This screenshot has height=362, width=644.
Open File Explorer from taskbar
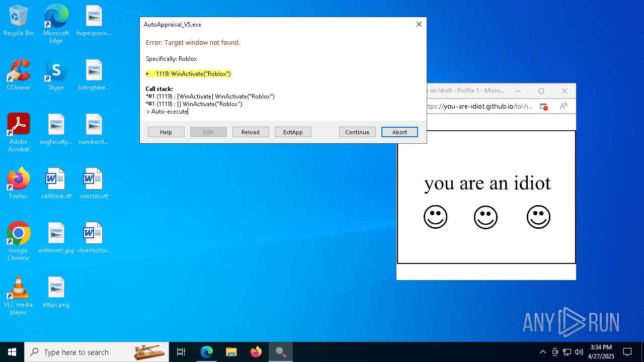pyautogui.click(x=231, y=352)
